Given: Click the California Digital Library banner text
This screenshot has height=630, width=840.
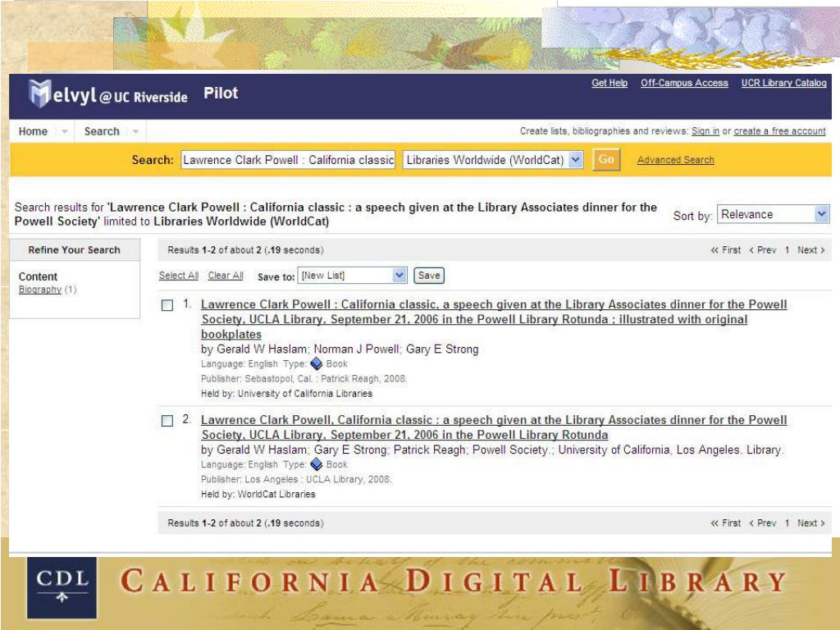Looking at the screenshot, I should click(453, 582).
